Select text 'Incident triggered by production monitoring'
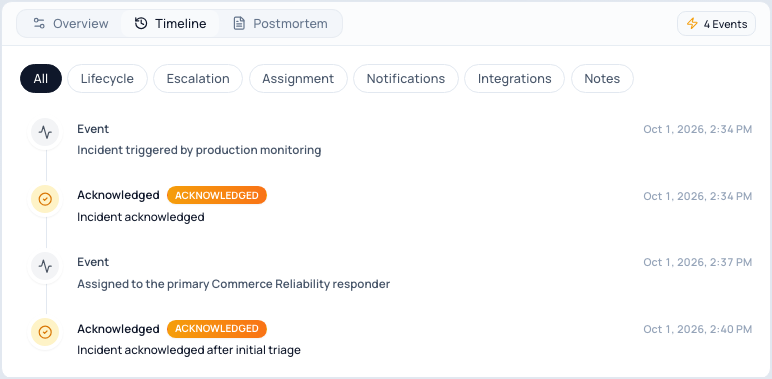The width and height of the screenshot is (772, 379). [199, 150]
